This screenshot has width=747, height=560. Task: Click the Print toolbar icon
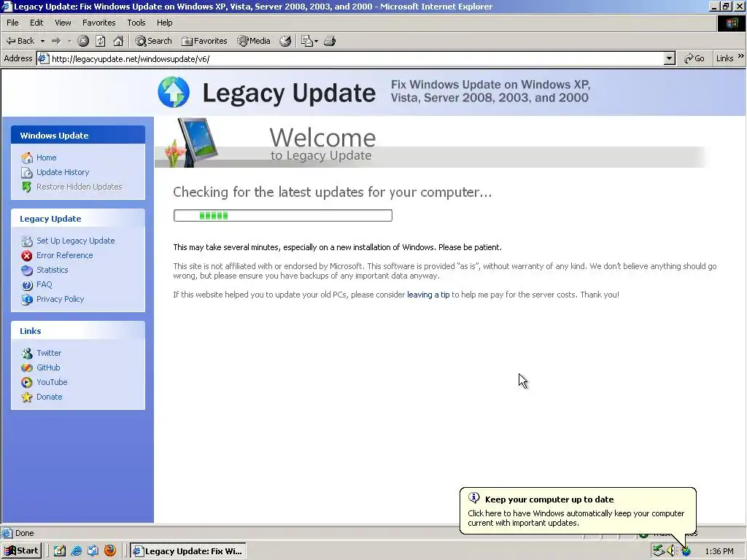(x=330, y=41)
